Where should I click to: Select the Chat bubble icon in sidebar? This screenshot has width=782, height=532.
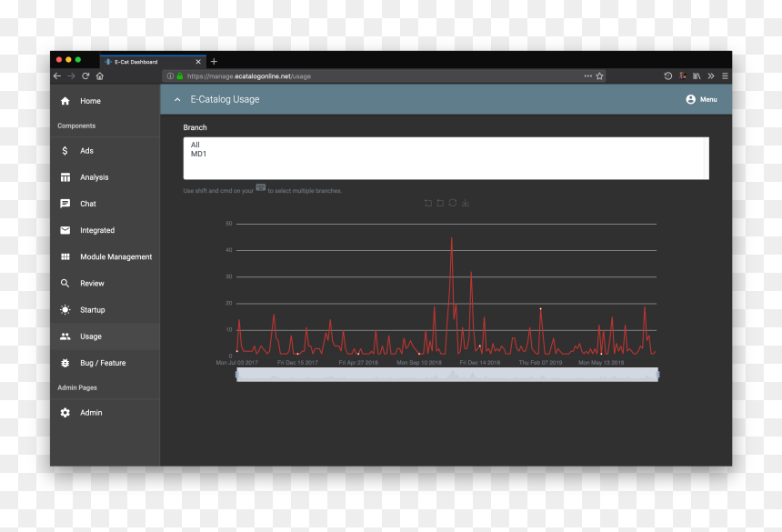coord(65,204)
